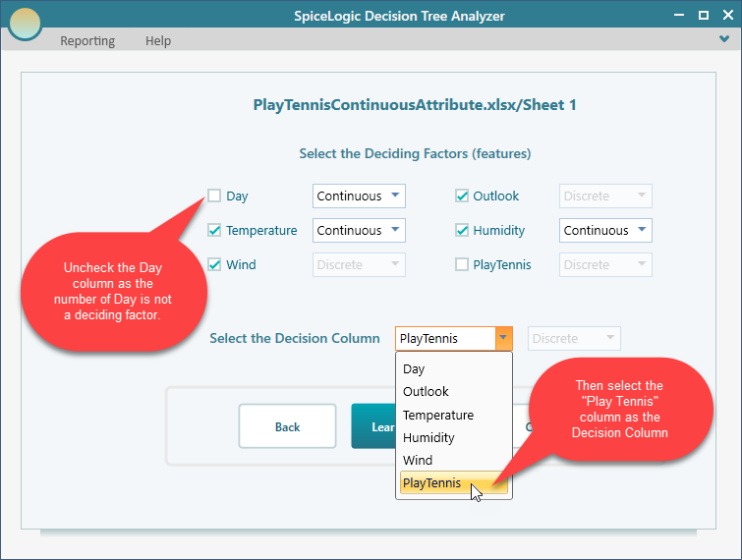The image size is (742, 560).
Task: Pick Outlook in the Decision Column list
Action: 426,391
